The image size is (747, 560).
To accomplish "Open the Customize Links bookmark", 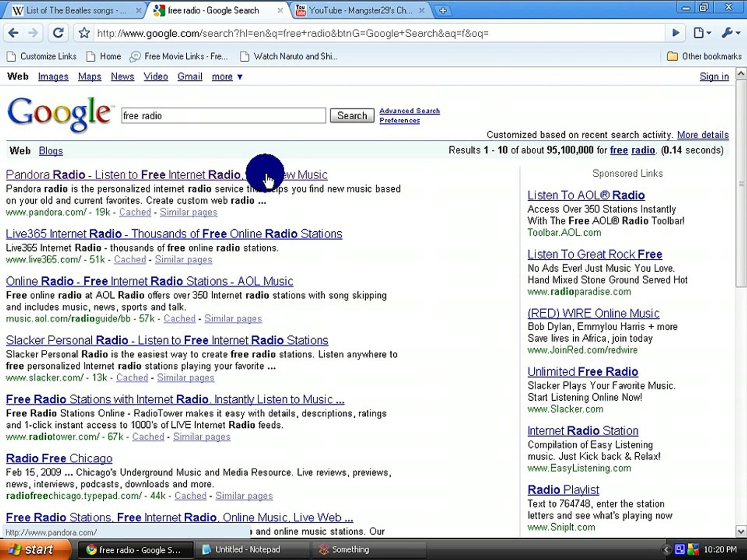I will pos(41,57).
